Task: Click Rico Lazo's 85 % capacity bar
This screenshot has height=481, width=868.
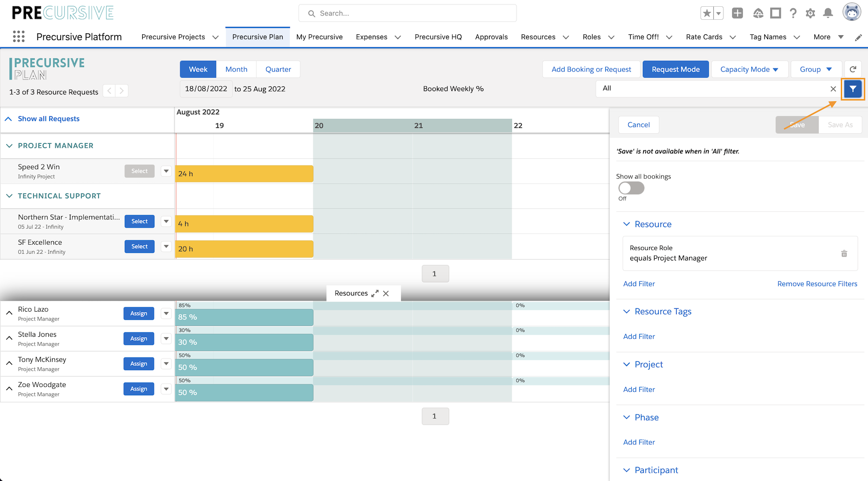Action: [244, 317]
